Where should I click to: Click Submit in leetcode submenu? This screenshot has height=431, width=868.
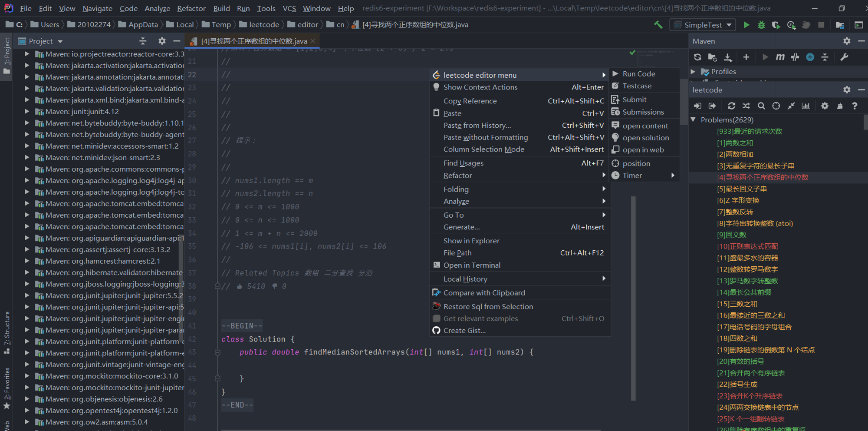tap(644, 99)
